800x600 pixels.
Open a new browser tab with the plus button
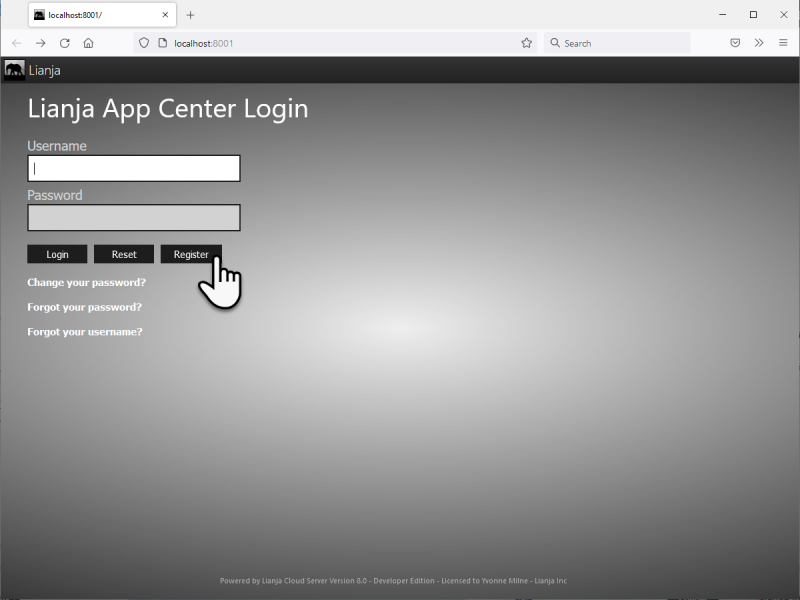[x=189, y=14]
